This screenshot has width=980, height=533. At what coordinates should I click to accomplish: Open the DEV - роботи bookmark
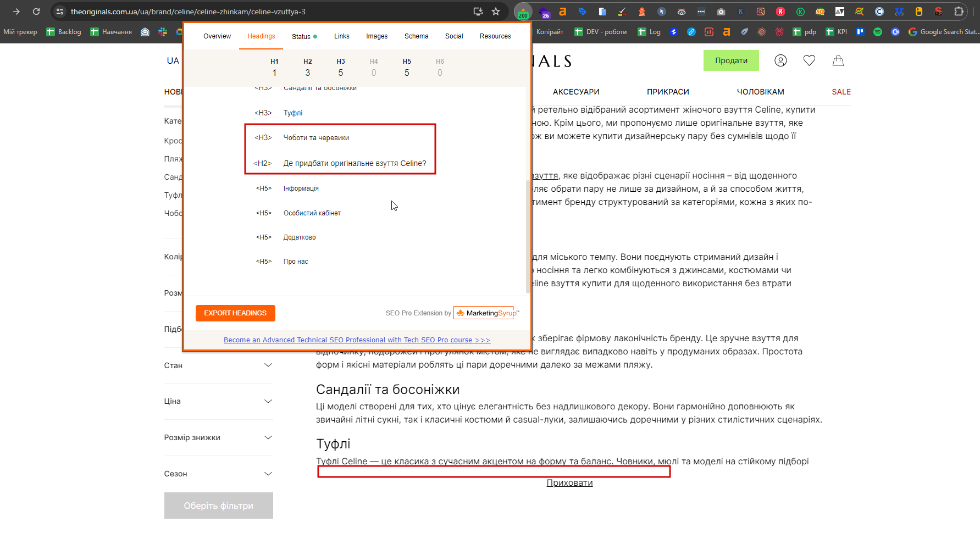click(600, 32)
